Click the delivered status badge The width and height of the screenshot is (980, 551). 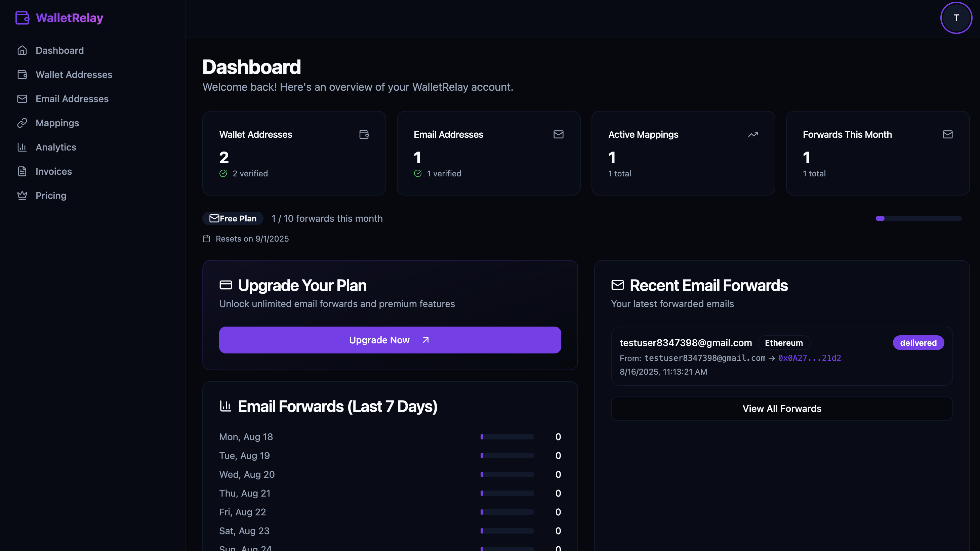(918, 343)
